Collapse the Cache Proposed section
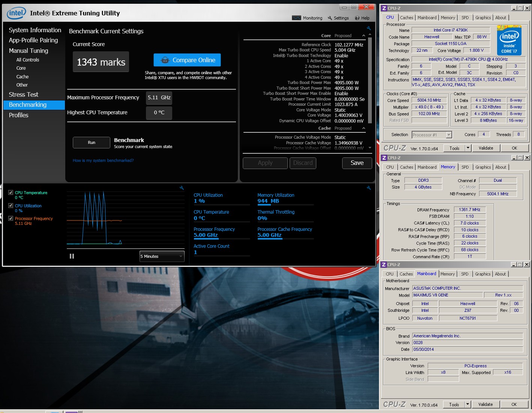 [364, 128]
